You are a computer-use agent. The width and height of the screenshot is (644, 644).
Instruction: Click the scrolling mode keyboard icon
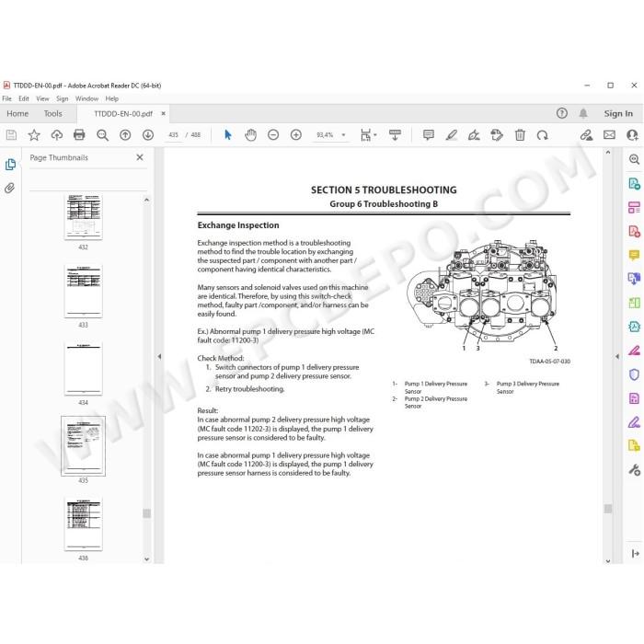395,134
